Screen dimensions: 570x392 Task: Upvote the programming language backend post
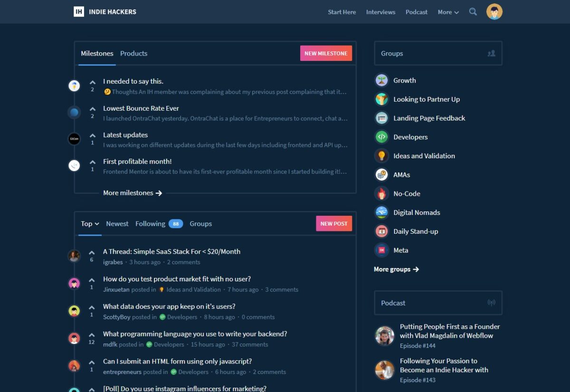point(91,334)
